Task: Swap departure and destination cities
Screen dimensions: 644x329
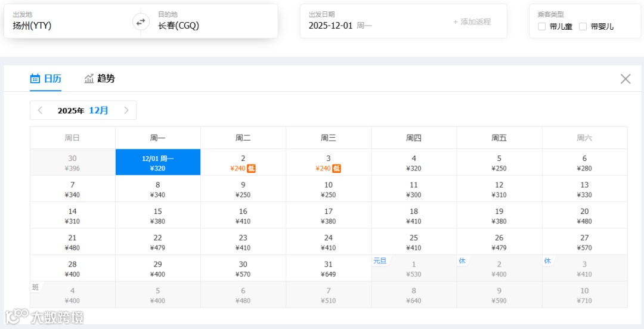Action: point(141,22)
